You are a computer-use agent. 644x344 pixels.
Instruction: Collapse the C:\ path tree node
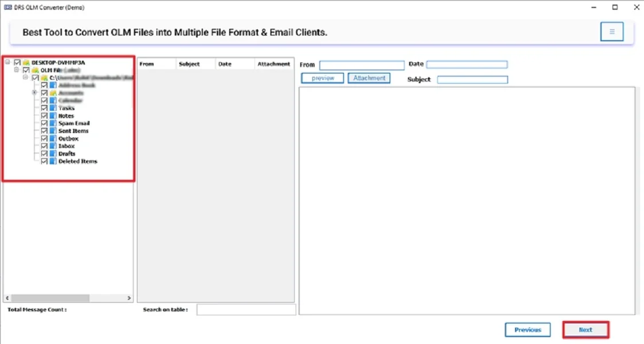pyautogui.click(x=25, y=77)
